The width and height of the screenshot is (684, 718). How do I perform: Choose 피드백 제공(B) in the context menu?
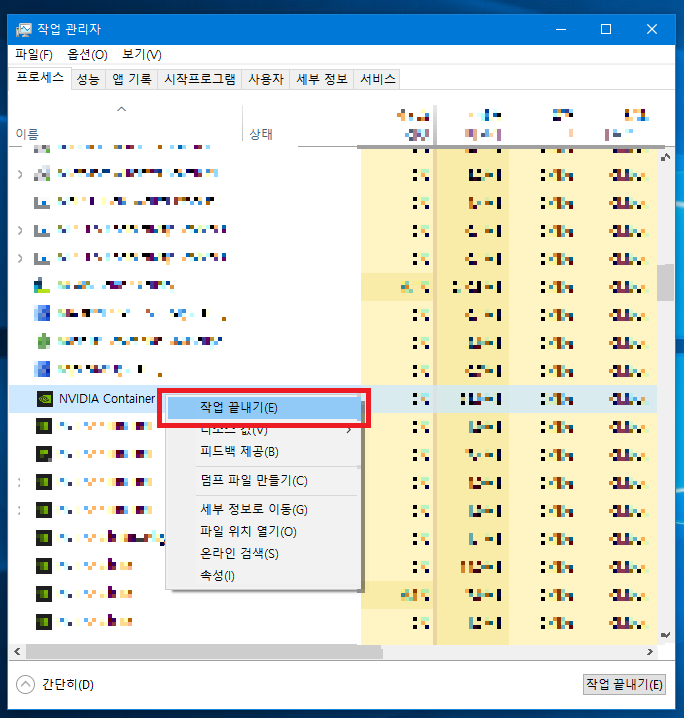pos(264,451)
